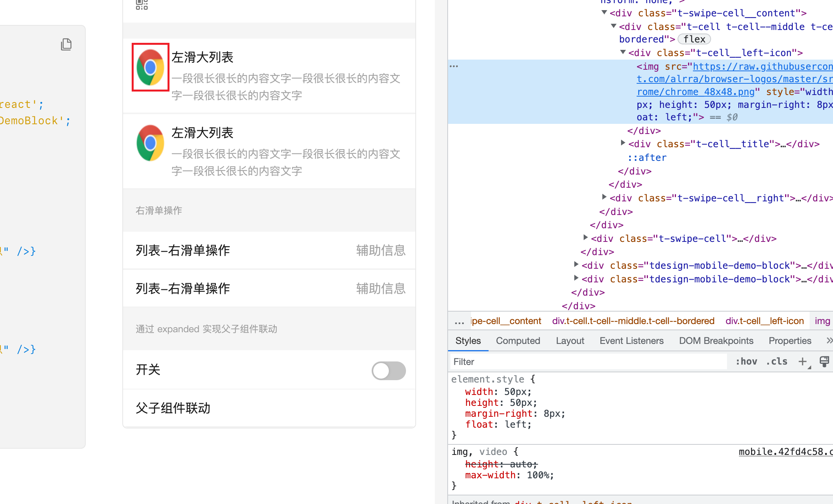The height and width of the screenshot is (504, 833).
Task: Open the chrome_48x48.png image src link
Action: coord(734,79)
